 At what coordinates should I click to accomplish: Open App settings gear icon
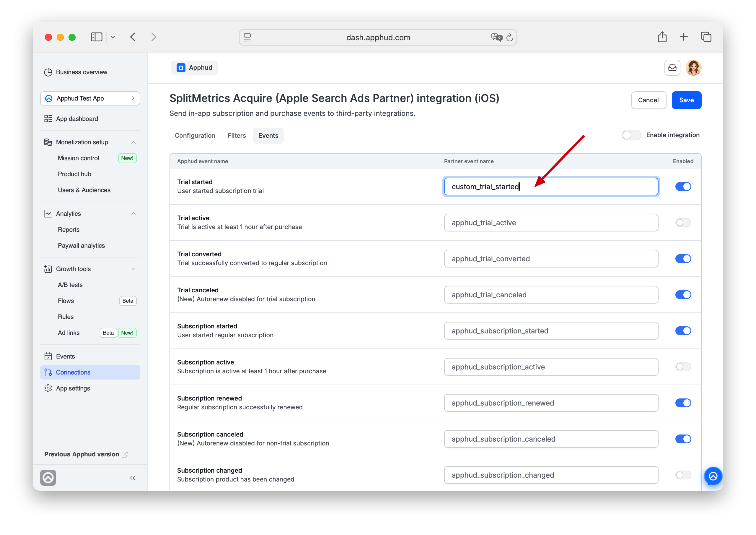click(x=48, y=389)
